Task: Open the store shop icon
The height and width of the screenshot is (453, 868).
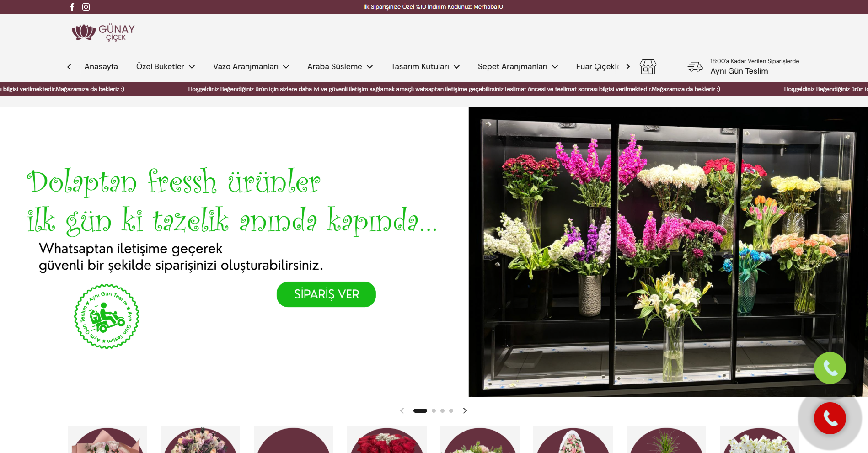Action: (x=648, y=67)
